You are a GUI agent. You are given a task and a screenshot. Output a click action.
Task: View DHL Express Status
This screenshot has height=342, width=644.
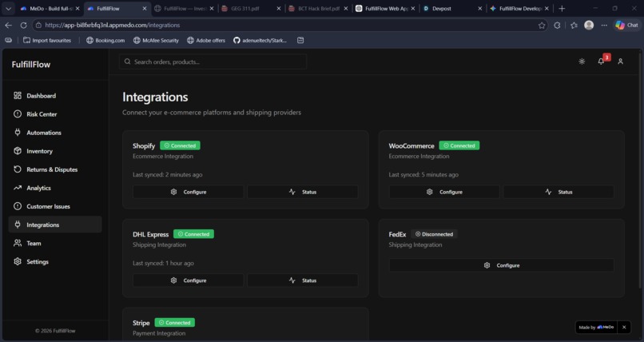point(302,280)
